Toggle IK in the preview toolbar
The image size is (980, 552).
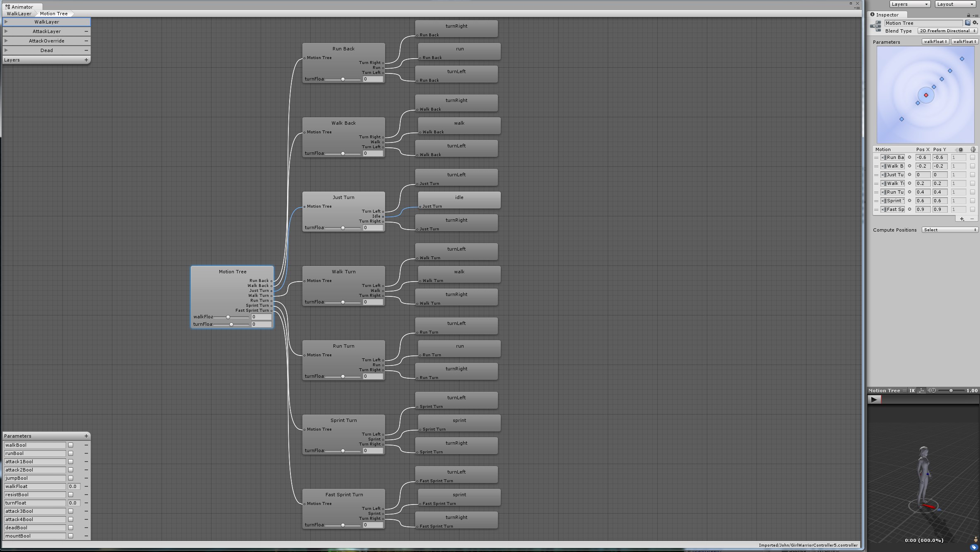point(912,391)
